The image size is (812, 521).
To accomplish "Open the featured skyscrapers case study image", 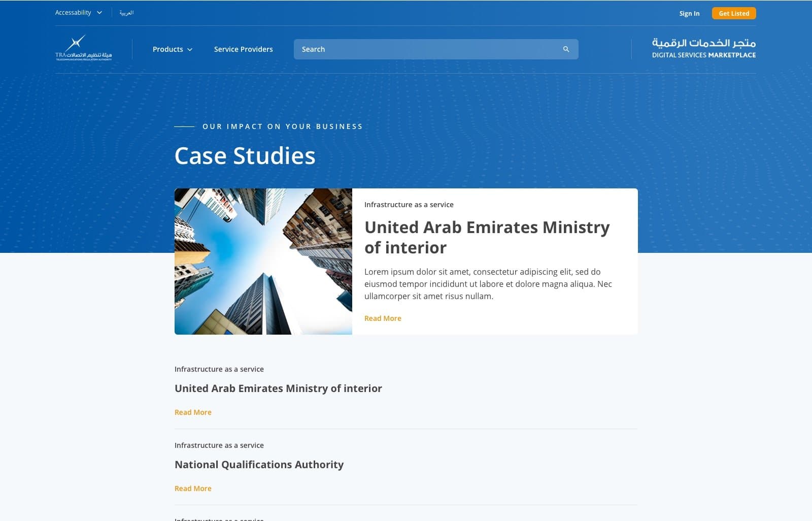I will (263, 262).
